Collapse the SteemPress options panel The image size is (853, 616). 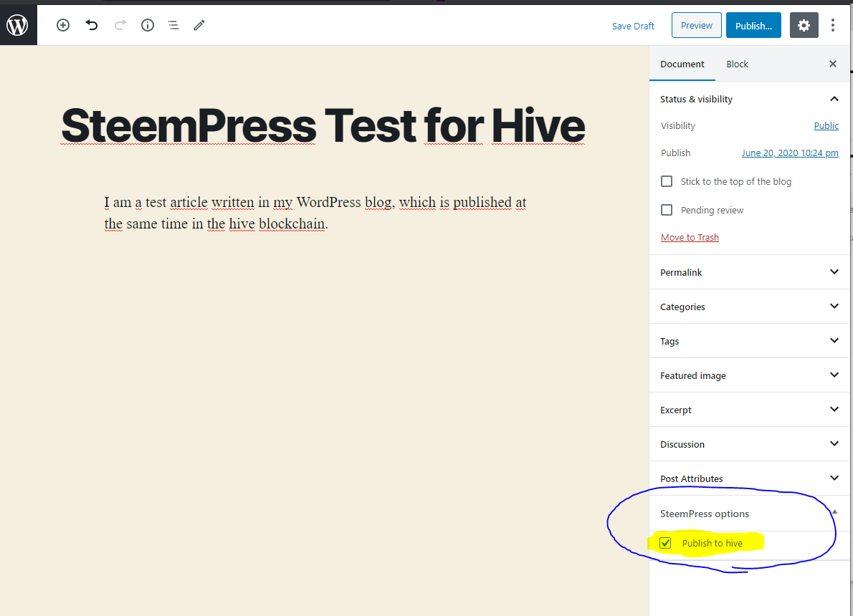click(x=749, y=514)
